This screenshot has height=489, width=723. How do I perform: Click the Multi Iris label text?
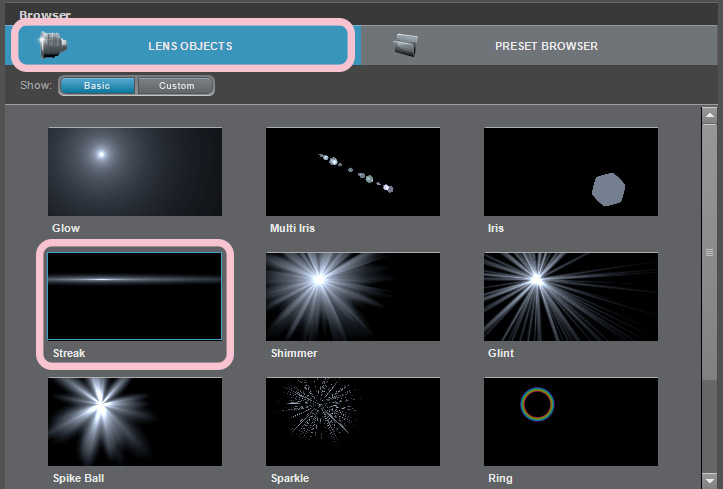[x=292, y=228]
